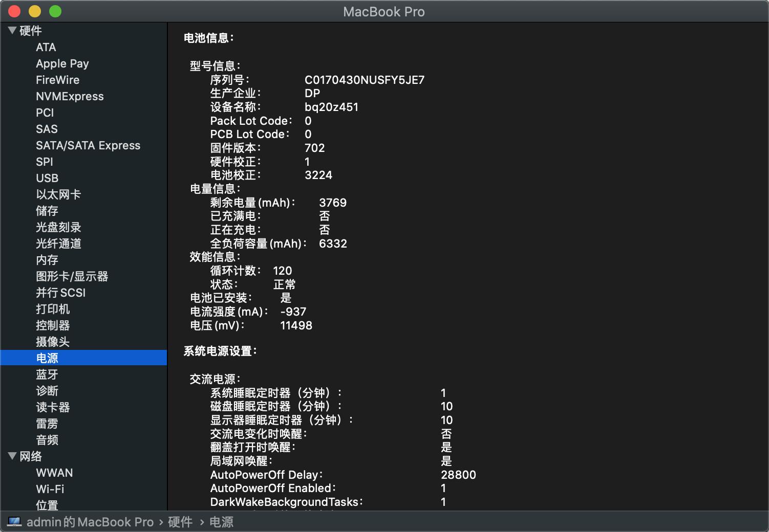Click the battery serial number value
769x532 pixels.
364,80
